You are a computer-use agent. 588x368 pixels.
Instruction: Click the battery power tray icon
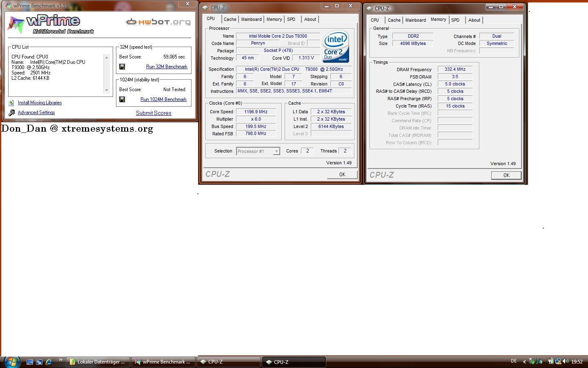point(551,361)
